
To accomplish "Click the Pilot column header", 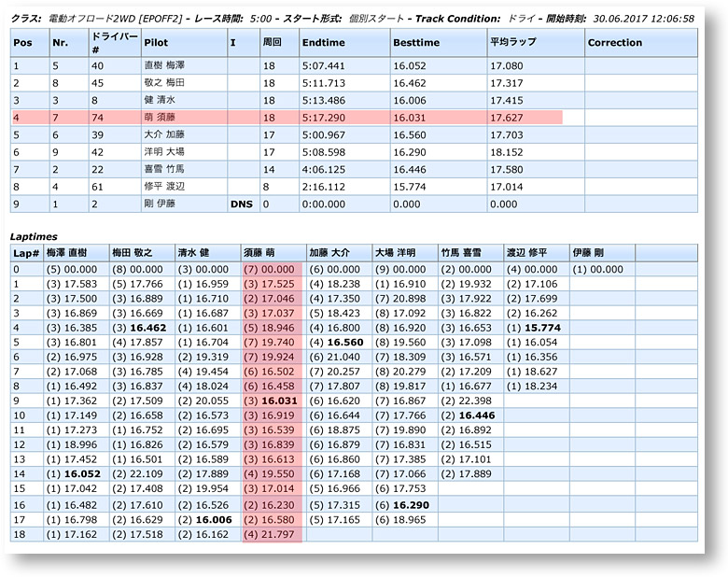I will pos(184,43).
